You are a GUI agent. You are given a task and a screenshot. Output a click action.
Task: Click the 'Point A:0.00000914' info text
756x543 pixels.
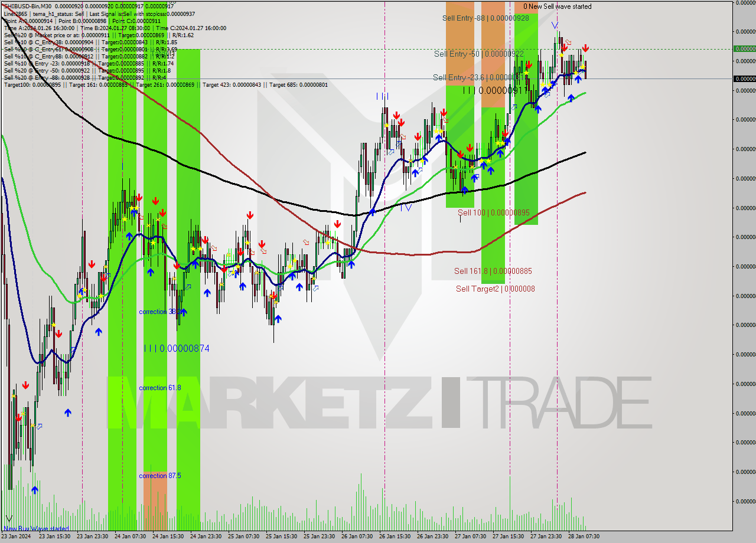click(28, 21)
